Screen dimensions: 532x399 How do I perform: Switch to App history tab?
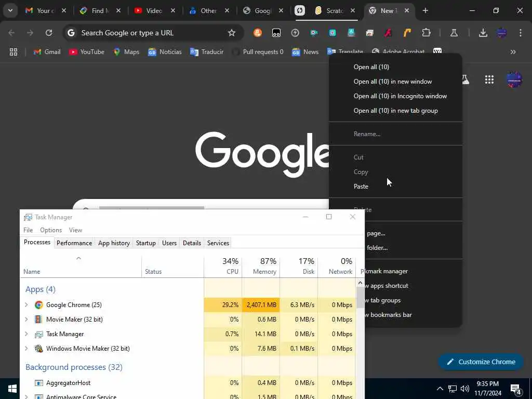coord(114,243)
